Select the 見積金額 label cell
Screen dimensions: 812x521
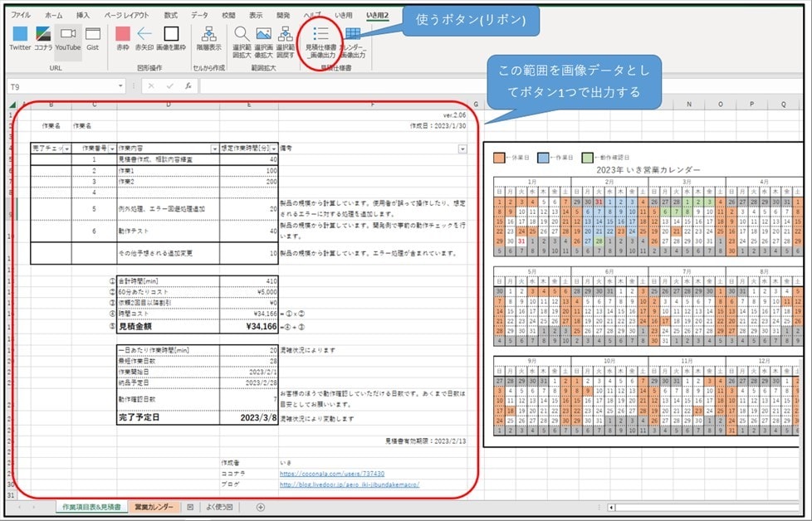[x=169, y=327]
